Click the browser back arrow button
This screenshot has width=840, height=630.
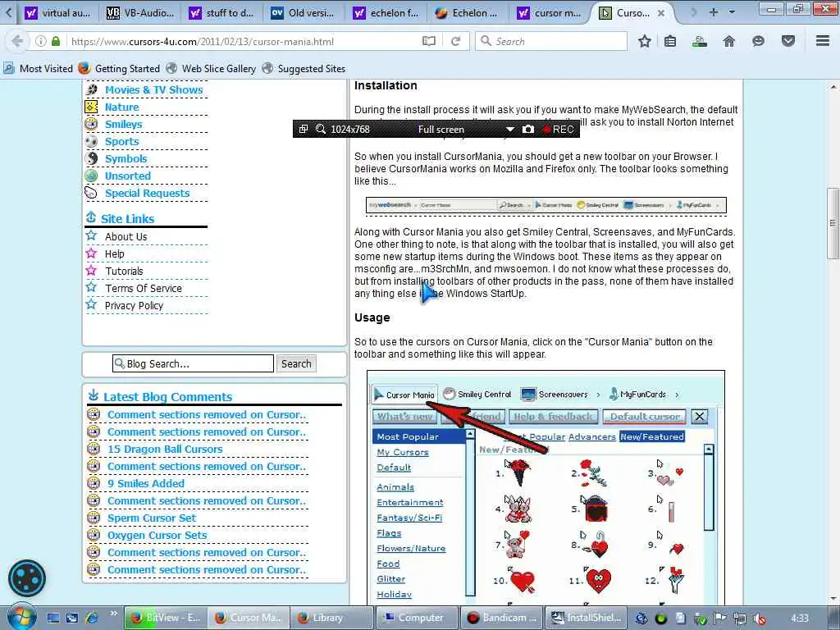17,41
